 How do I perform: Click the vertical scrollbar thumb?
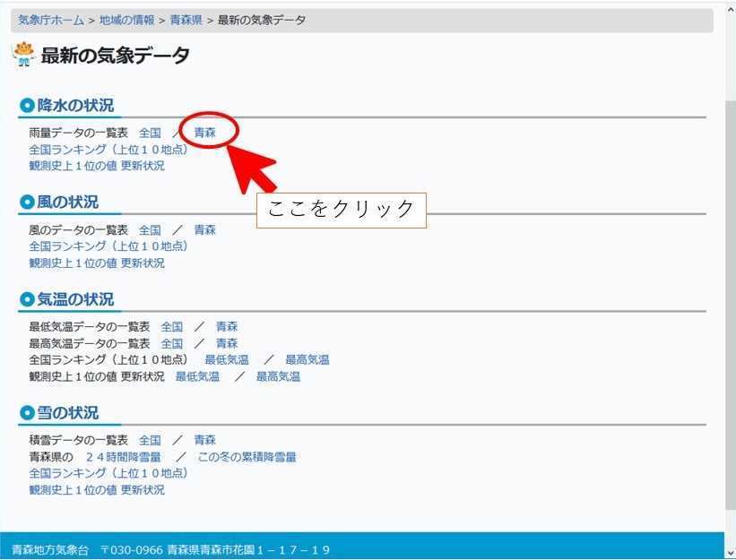(x=731, y=305)
